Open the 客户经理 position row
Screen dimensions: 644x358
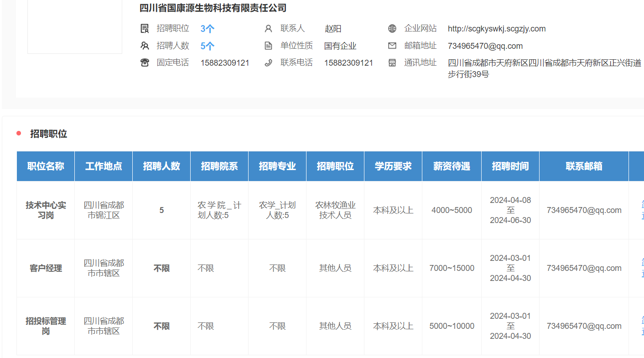[x=46, y=268]
